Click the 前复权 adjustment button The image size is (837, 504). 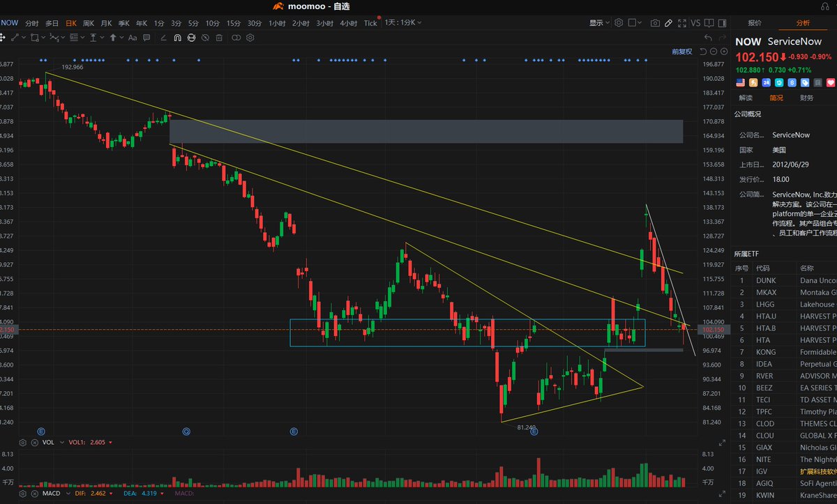point(682,52)
